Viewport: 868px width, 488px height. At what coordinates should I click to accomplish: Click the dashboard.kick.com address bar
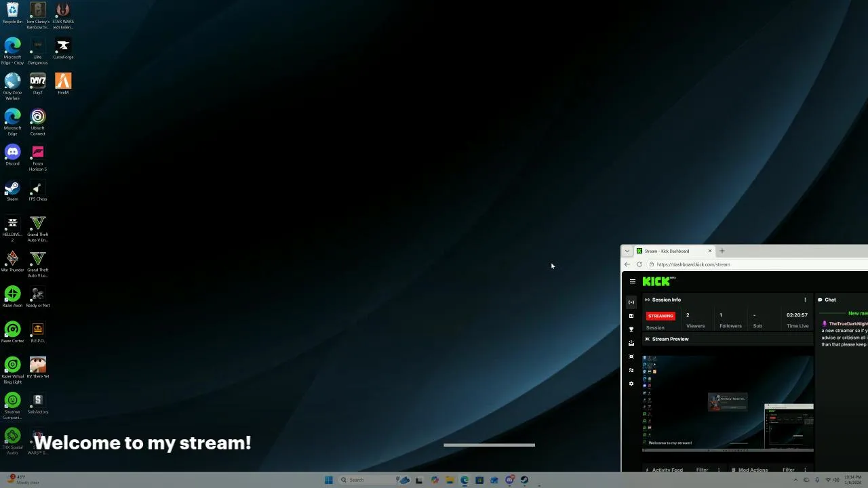(x=756, y=264)
